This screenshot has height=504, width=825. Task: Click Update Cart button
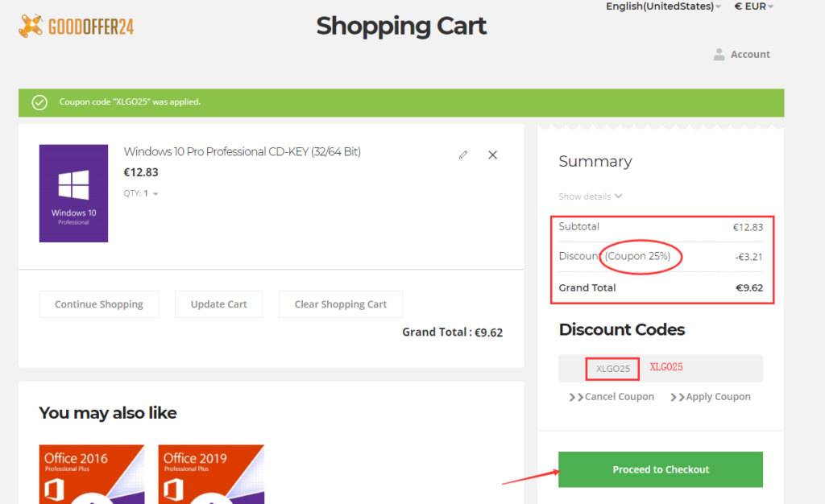[219, 304]
